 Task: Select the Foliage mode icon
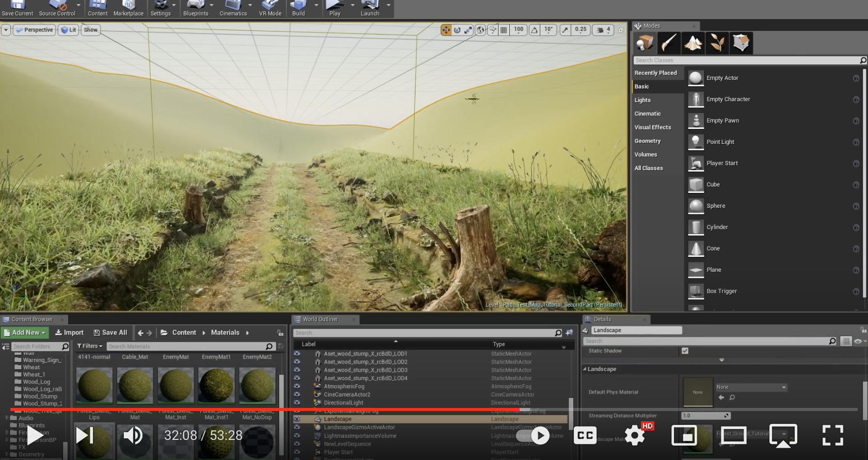[x=717, y=43]
